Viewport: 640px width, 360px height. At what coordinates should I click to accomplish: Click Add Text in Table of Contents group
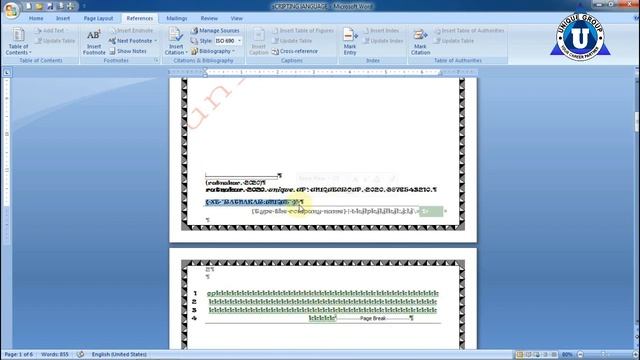[x=51, y=31]
